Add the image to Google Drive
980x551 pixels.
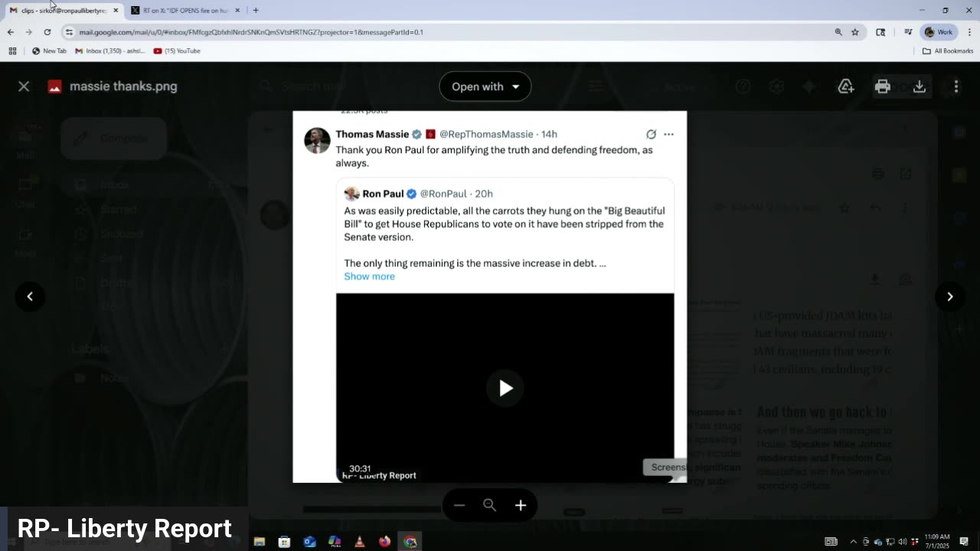coord(846,86)
